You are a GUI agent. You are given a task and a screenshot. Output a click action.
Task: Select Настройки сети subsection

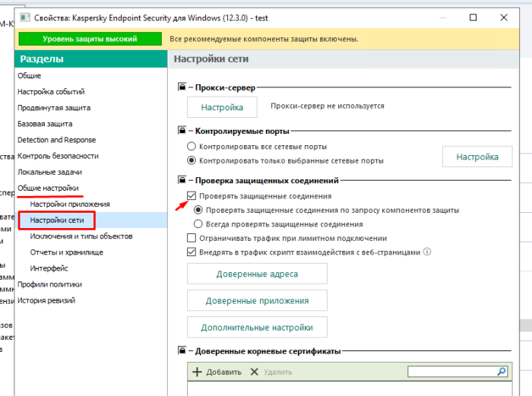pyautogui.click(x=57, y=220)
